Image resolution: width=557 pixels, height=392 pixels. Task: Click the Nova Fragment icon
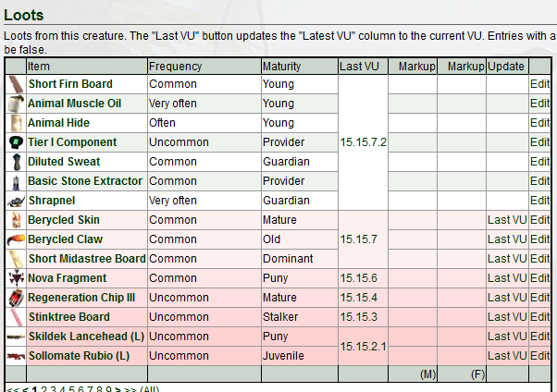pyautogui.click(x=16, y=278)
